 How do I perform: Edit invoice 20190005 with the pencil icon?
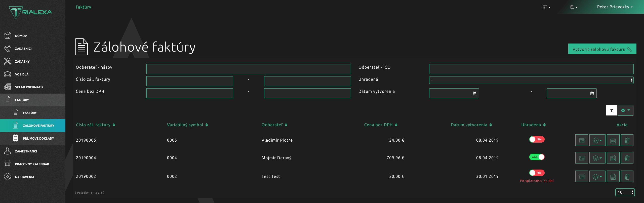click(613, 140)
